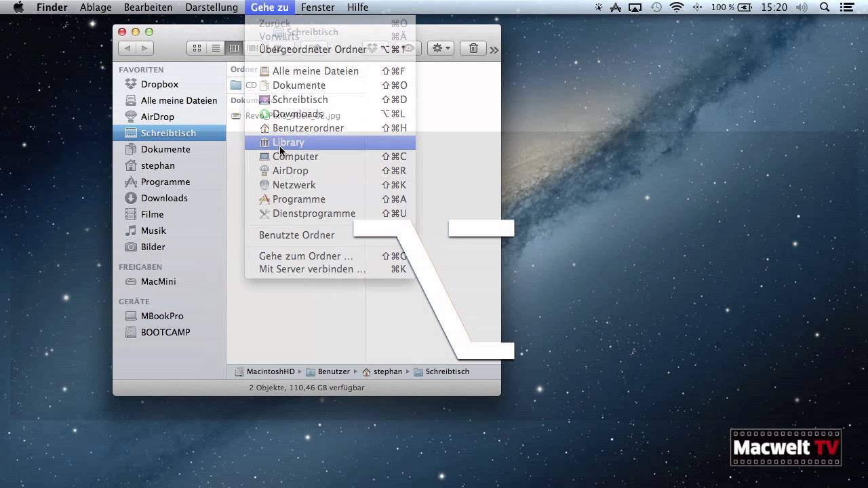This screenshot has width=868, height=488.
Task: Choose Mit Server verbinden … menu entry
Action: point(330,269)
